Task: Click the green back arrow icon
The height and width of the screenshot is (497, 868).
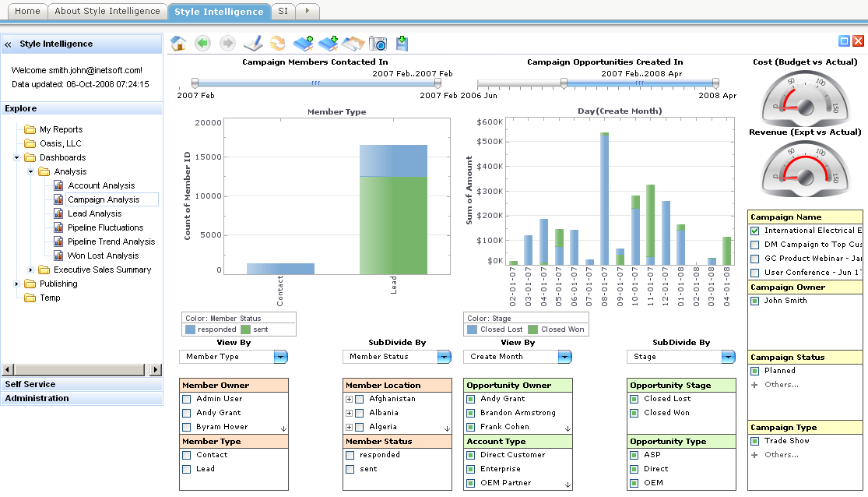Action: pyautogui.click(x=202, y=44)
